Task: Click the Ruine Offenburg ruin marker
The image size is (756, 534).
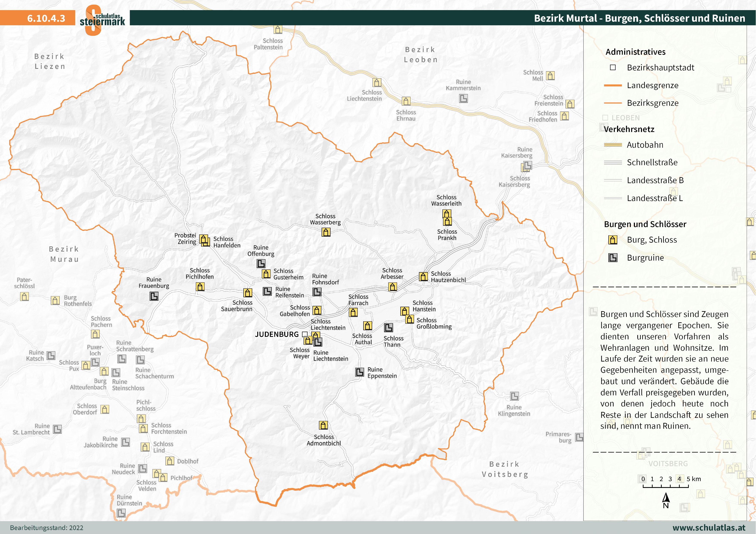Action: pyautogui.click(x=261, y=264)
